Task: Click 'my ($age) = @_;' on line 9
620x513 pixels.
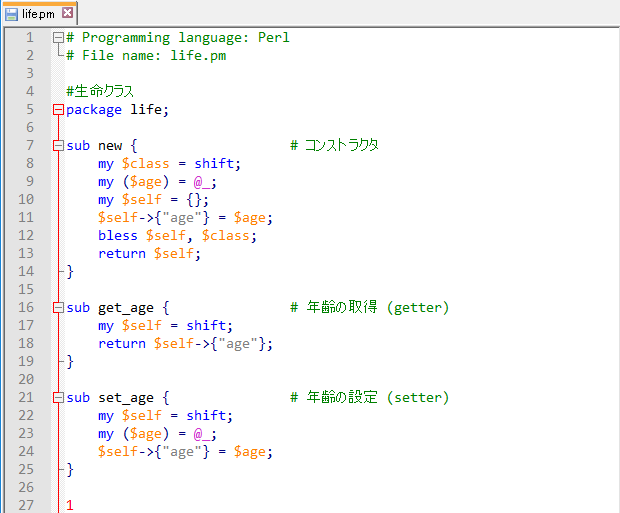Action: point(157,182)
